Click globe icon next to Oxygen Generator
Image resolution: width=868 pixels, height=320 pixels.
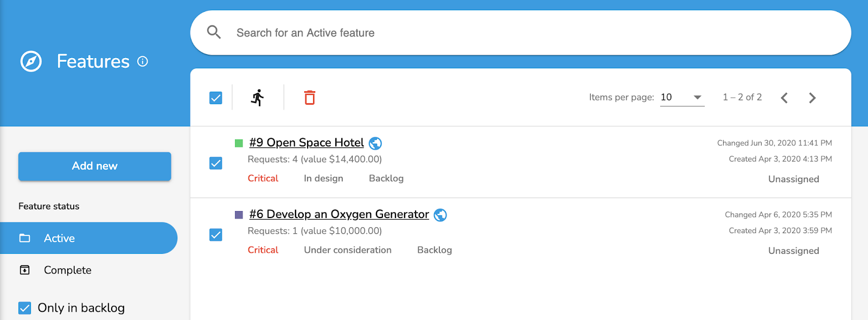441,215
